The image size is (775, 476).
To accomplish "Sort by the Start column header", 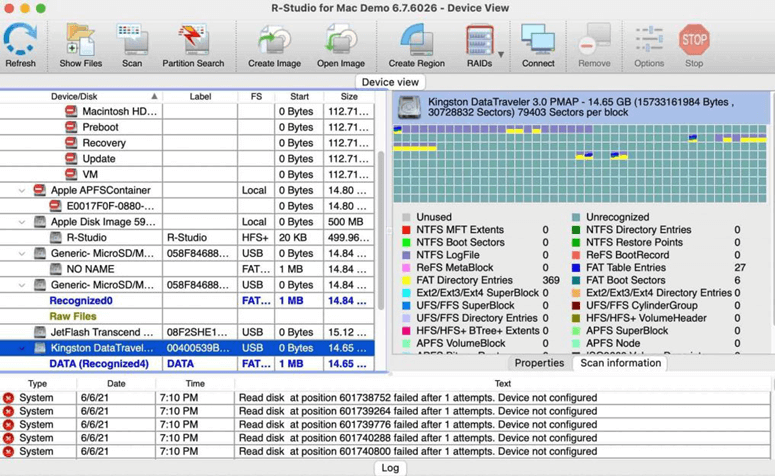I will (x=299, y=96).
